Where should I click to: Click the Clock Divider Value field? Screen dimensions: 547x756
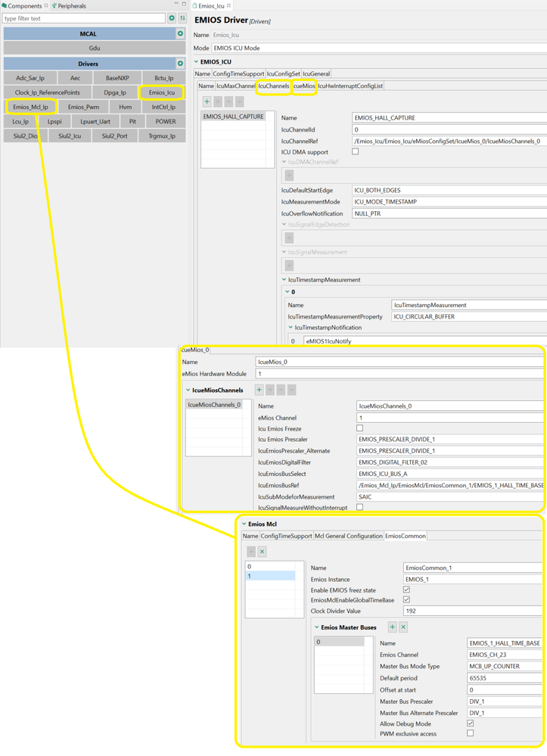(473, 611)
